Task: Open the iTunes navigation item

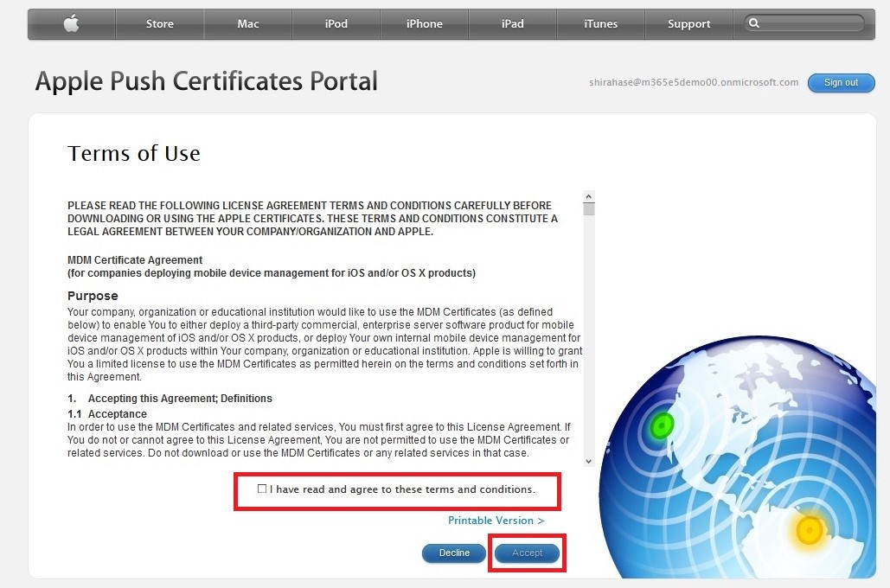Action: point(600,24)
